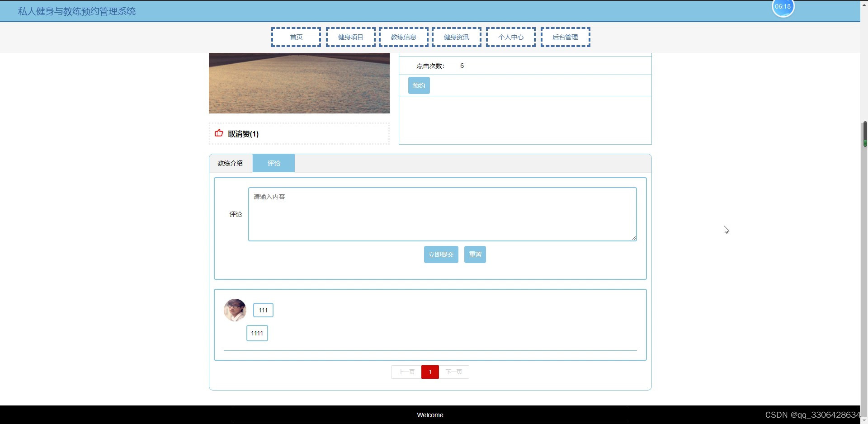This screenshot has height=424, width=868.
Task: Go to 后台管理 from the nav bar
Action: click(566, 37)
